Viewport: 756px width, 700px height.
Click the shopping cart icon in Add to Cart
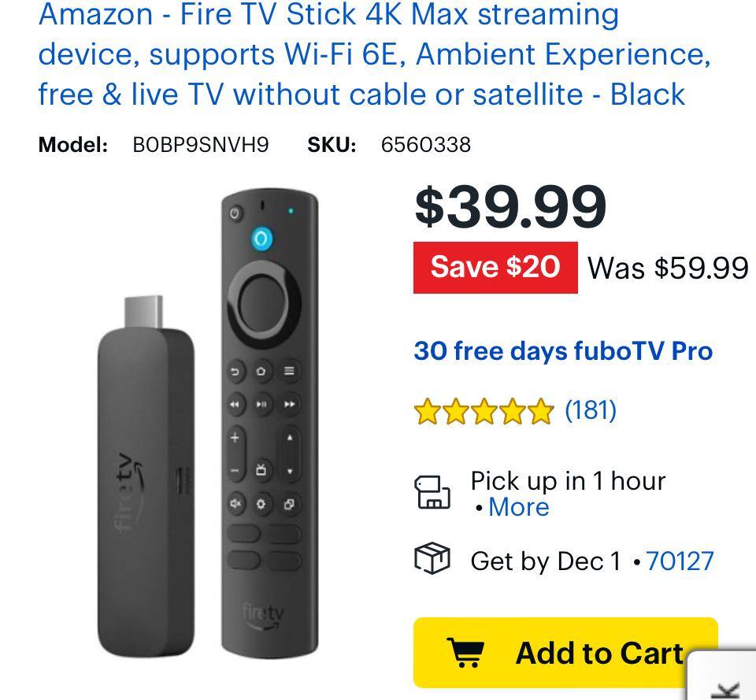(x=465, y=652)
